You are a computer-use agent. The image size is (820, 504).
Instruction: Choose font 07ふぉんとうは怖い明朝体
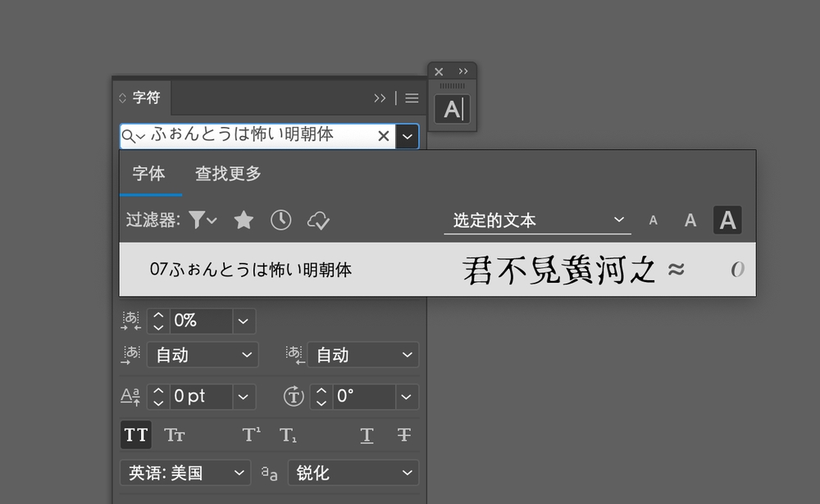coord(438,270)
